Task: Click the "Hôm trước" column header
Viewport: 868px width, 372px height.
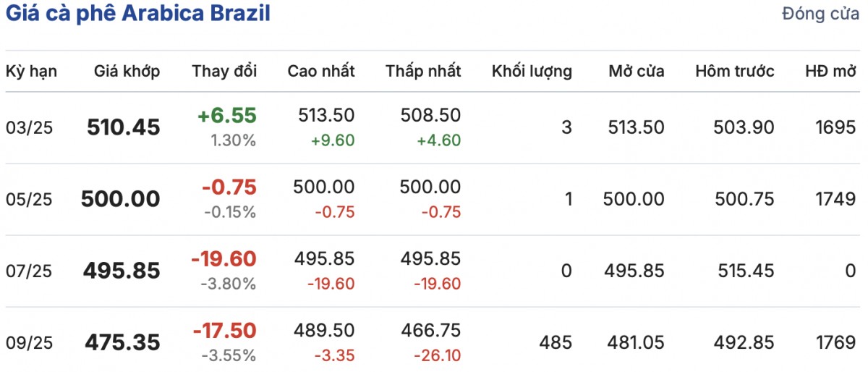Action: click(x=735, y=71)
